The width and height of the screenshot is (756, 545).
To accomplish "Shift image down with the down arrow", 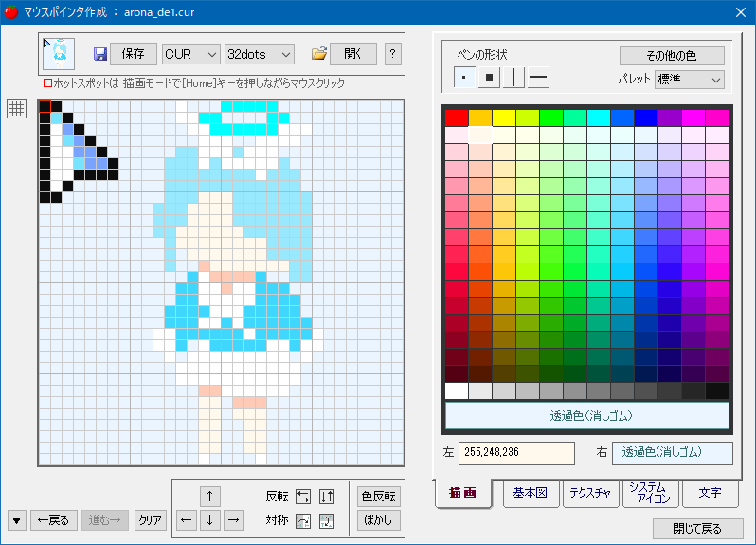I will click(x=209, y=520).
